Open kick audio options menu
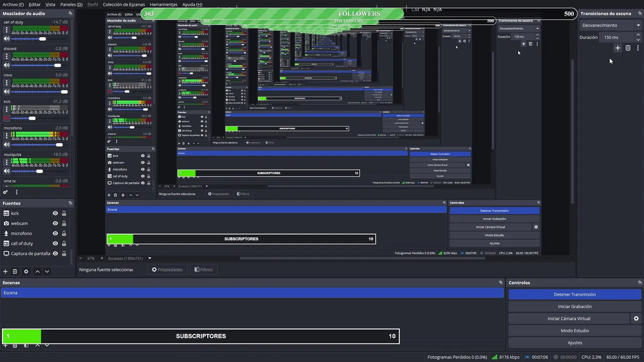 click(x=7, y=109)
